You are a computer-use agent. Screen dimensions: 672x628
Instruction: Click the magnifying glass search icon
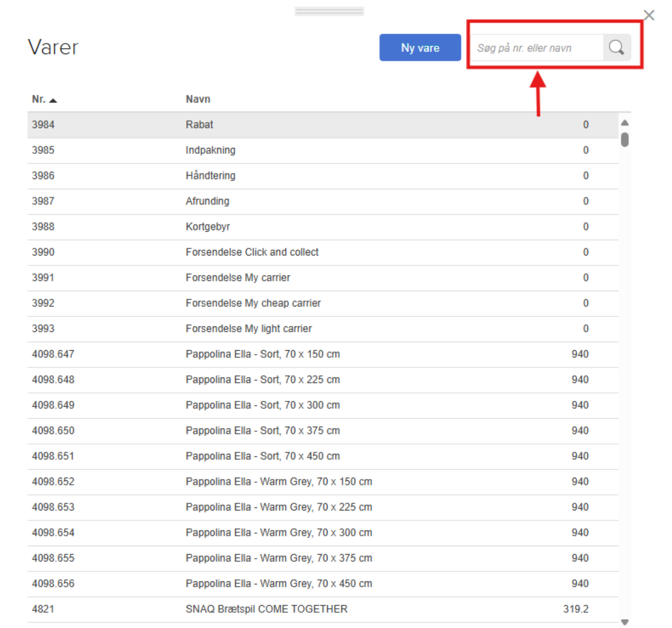[x=616, y=48]
